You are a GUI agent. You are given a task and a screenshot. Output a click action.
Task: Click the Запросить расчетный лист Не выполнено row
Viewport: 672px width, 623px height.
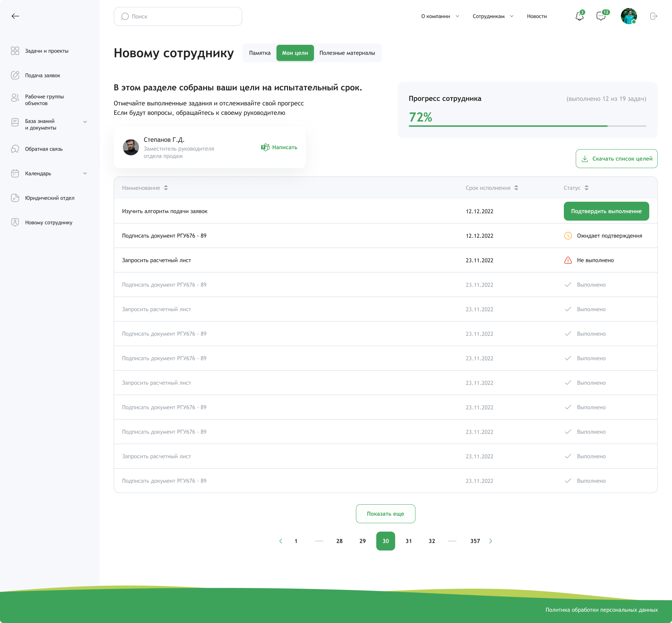tap(385, 260)
